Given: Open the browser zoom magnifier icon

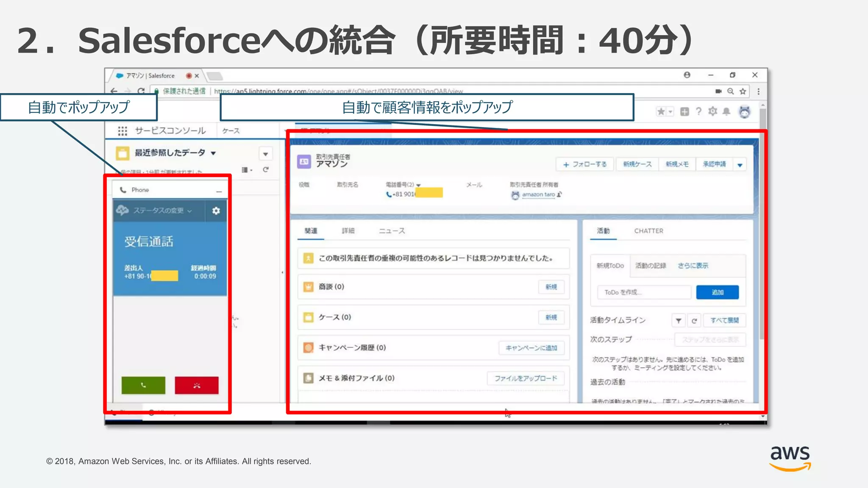Looking at the screenshot, I should point(731,91).
